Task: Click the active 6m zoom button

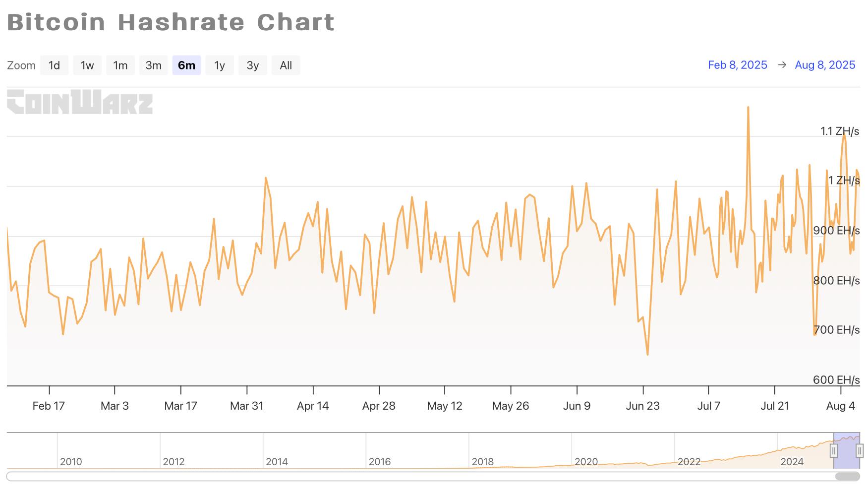Action: [186, 65]
